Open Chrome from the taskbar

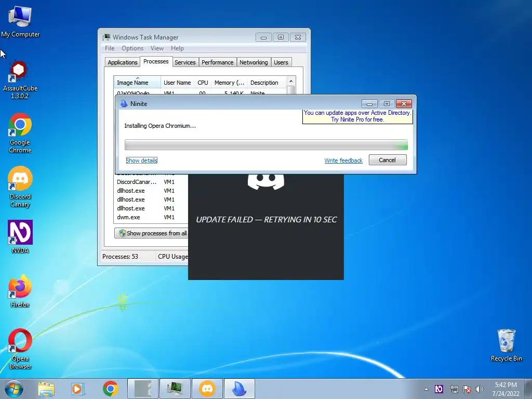(x=110, y=389)
